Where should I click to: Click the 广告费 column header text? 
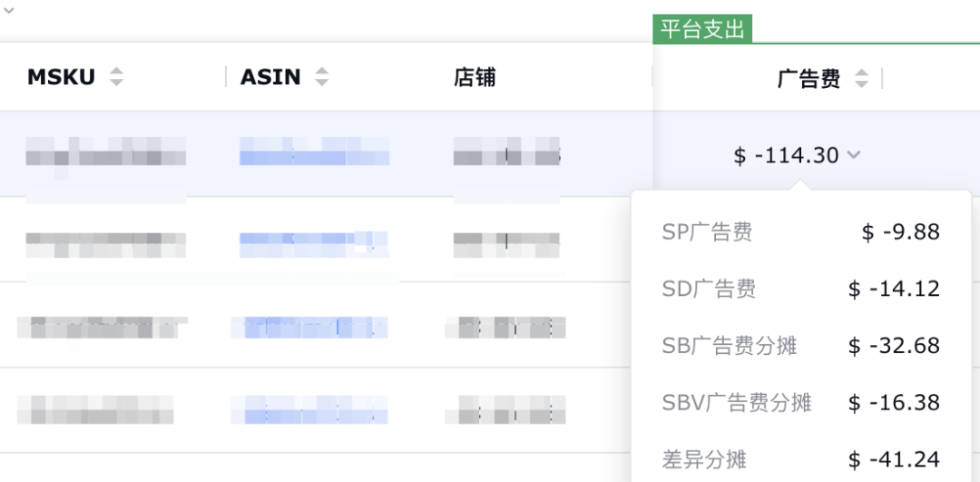pyautogui.click(x=808, y=79)
